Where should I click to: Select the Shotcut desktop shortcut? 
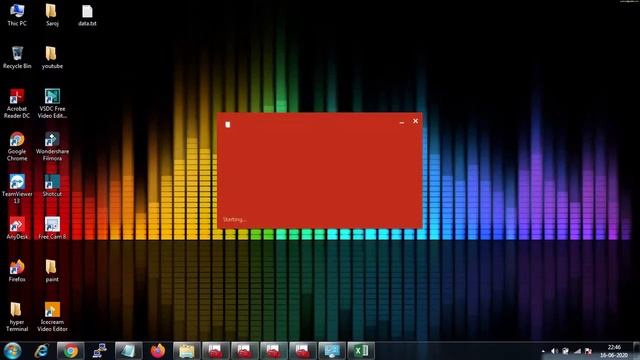52,186
